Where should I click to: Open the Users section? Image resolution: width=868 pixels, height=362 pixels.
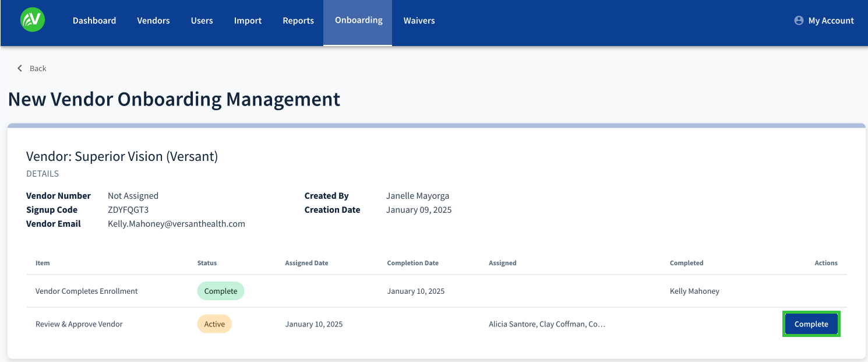click(x=202, y=20)
